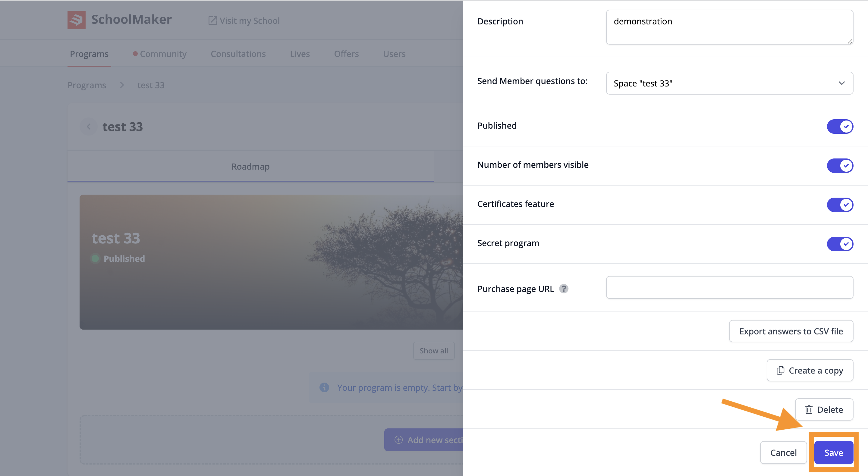Click Programs in the breadcrumb

pyautogui.click(x=86, y=85)
